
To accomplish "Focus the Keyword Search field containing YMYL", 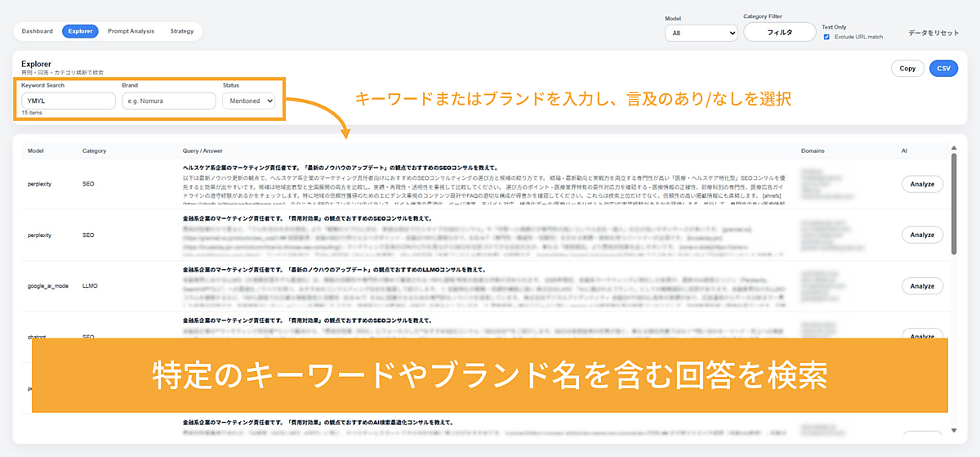I will coord(69,101).
